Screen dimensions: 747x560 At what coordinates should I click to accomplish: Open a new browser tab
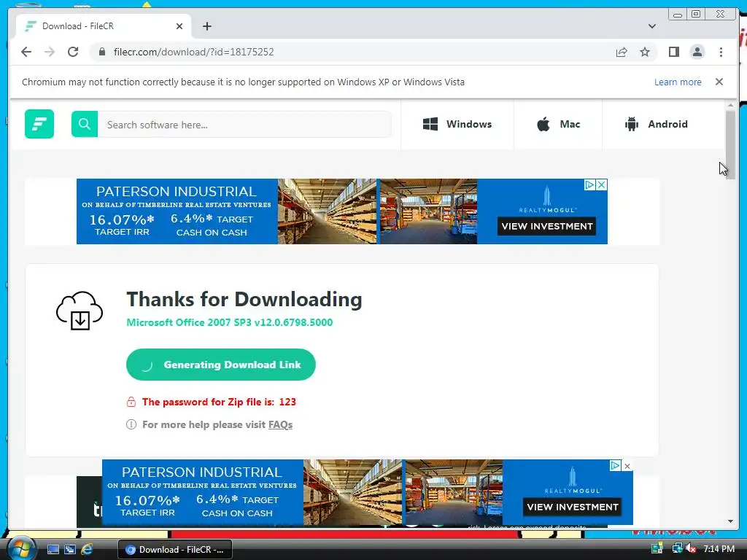(206, 26)
